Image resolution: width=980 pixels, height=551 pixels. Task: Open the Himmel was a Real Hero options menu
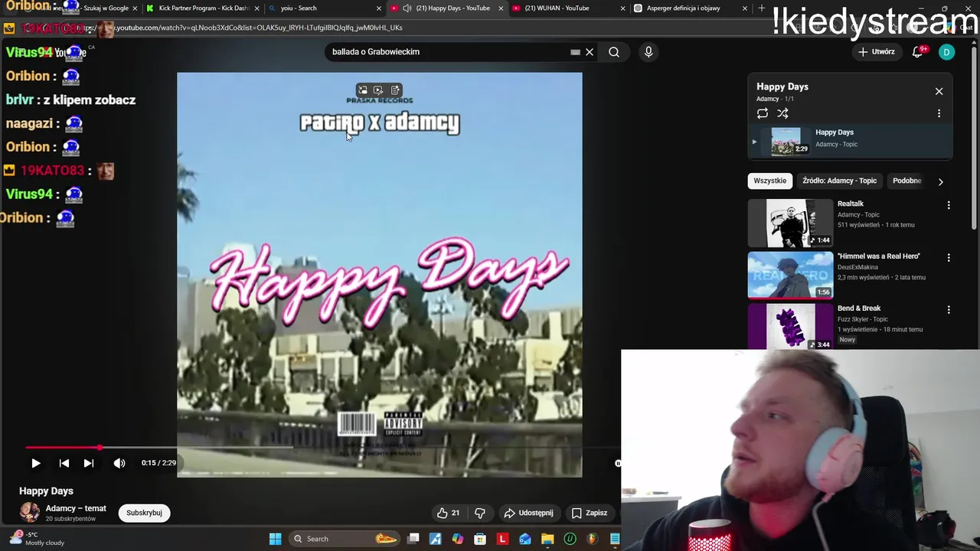[x=949, y=258]
